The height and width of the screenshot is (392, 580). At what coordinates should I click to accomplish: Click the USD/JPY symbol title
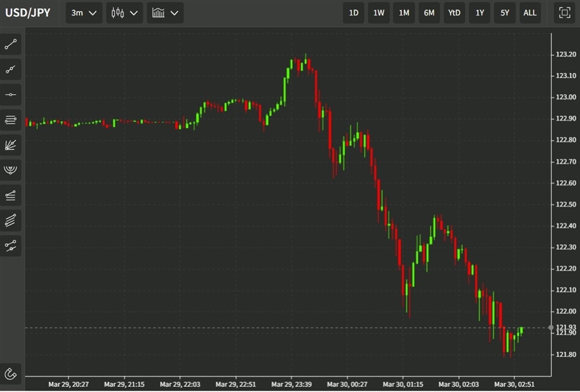(x=28, y=13)
